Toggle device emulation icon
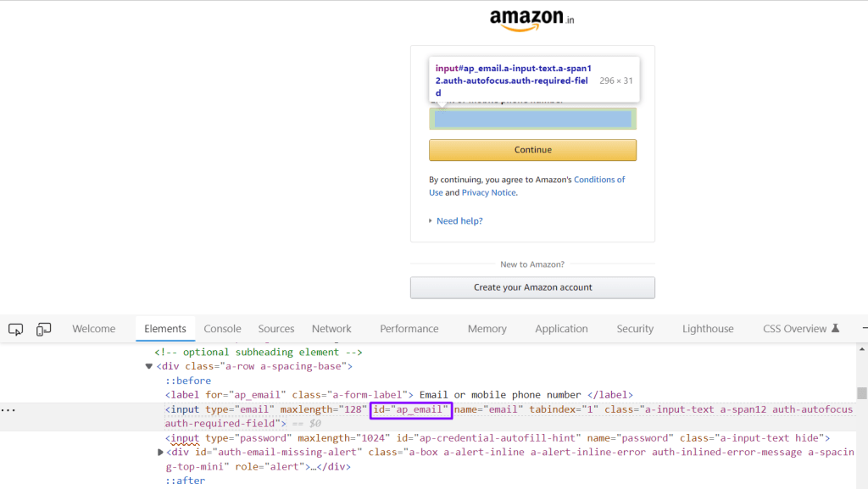The width and height of the screenshot is (868, 489). click(44, 329)
